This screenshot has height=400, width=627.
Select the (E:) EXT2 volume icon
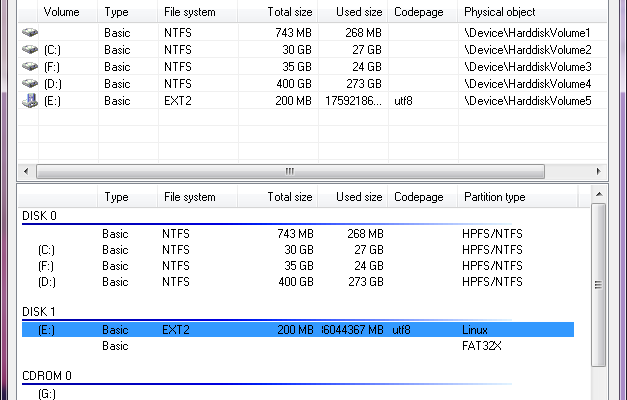pyautogui.click(x=29, y=101)
